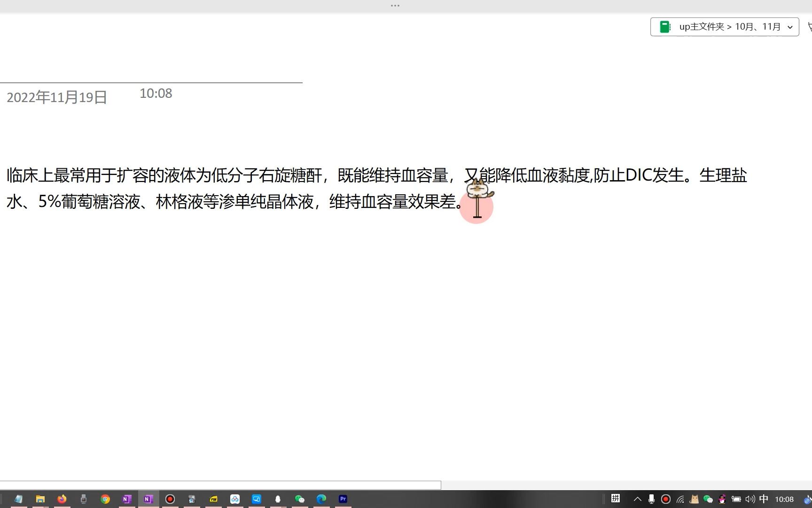Open the starred photo app icon in taskbar
812x508 pixels.
(192, 499)
